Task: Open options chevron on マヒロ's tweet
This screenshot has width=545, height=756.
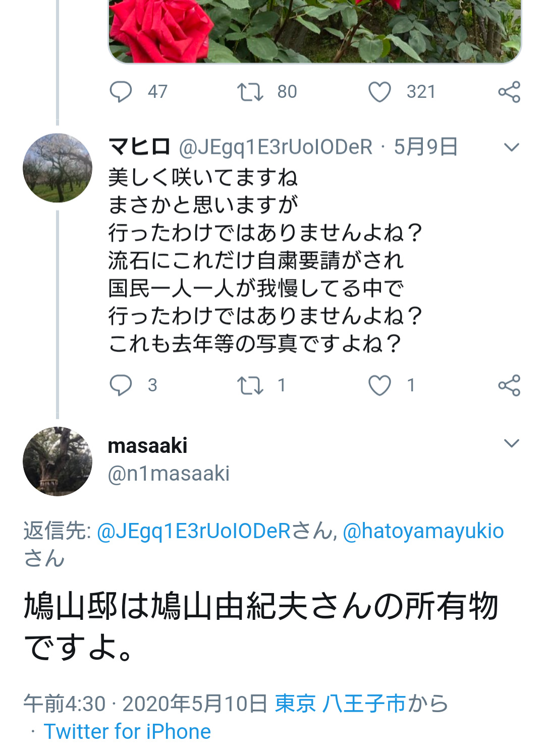Action: click(x=511, y=147)
